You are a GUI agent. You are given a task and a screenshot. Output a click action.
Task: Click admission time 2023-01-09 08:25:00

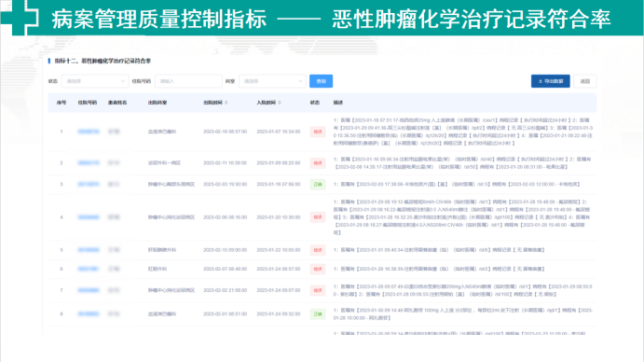pos(279,163)
